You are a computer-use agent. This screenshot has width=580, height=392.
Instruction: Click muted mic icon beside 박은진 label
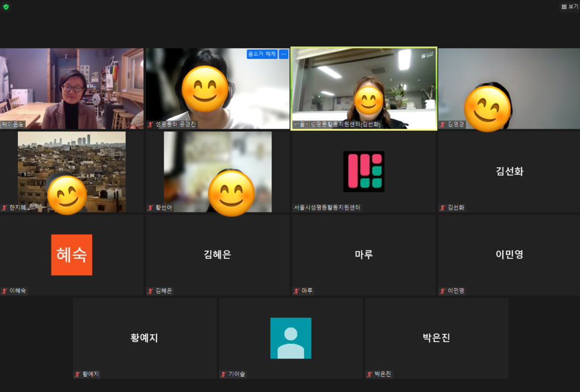coord(370,374)
